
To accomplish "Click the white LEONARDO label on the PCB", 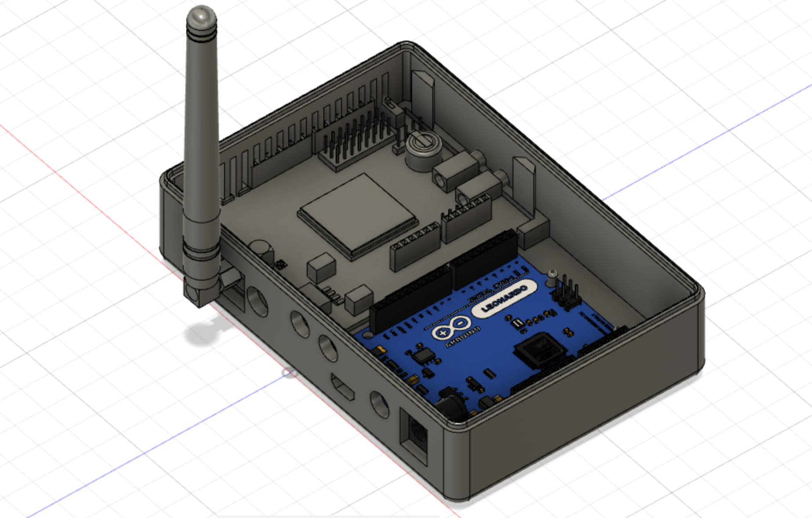I will coord(503,299).
